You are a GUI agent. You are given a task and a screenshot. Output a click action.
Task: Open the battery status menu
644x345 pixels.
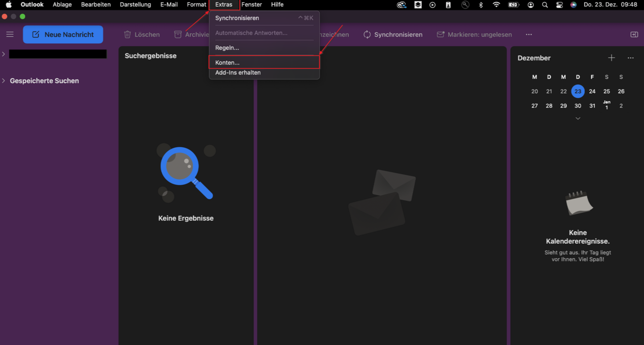click(x=513, y=4)
